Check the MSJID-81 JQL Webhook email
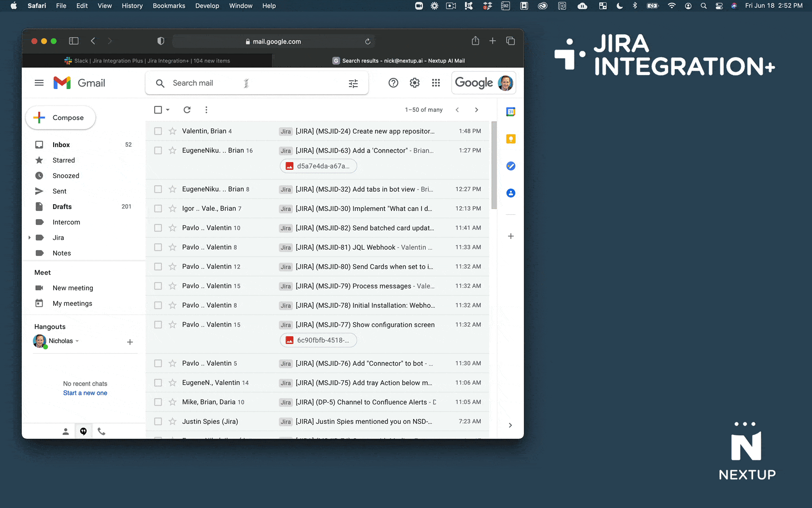The width and height of the screenshot is (812, 508). point(158,247)
